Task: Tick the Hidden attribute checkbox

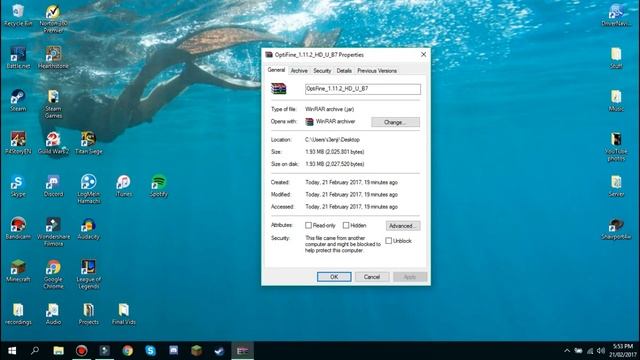Action: coord(346,225)
